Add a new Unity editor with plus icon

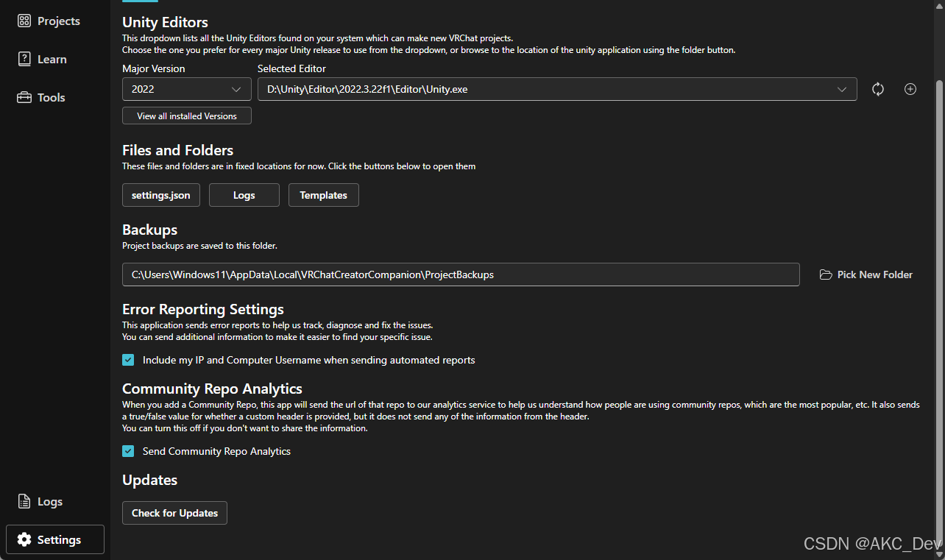click(x=910, y=89)
